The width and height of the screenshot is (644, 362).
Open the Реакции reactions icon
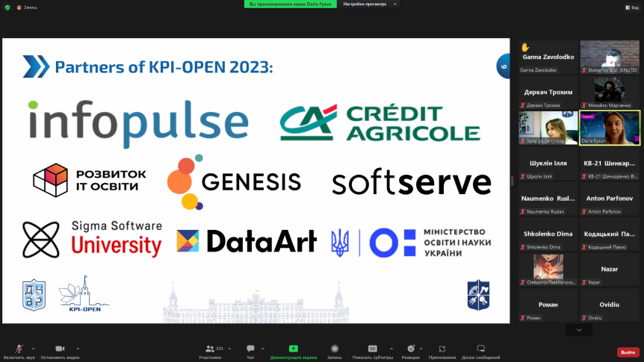(x=411, y=349)
